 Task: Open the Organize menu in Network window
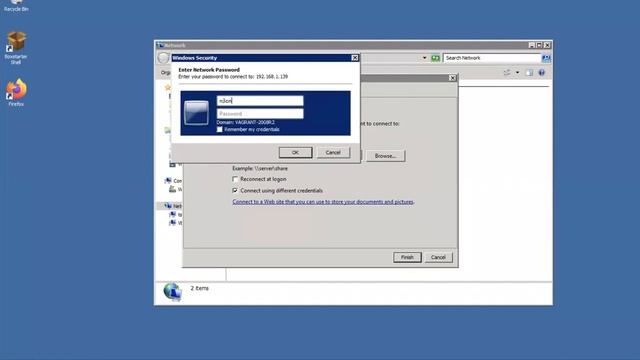165,73
